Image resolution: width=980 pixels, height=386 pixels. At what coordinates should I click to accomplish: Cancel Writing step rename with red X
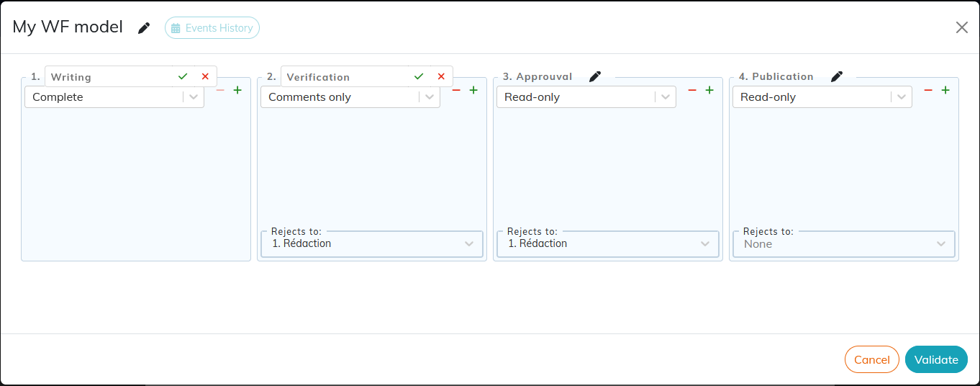point(205,76)
